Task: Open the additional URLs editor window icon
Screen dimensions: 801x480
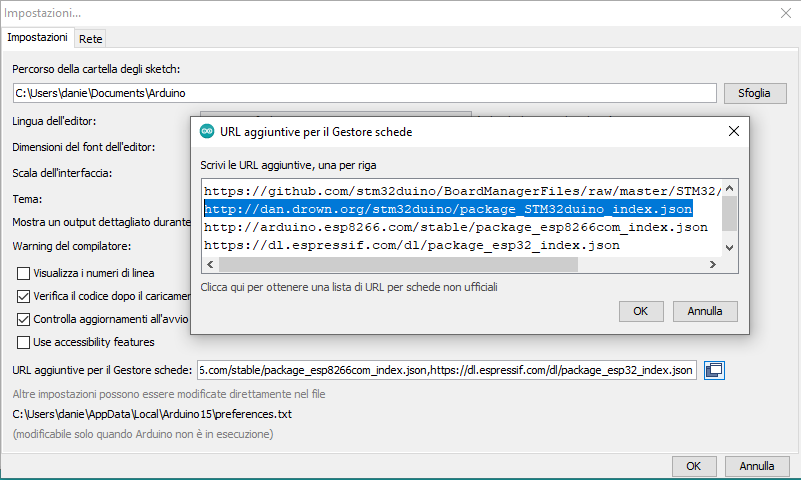Action: coord(714,370)
